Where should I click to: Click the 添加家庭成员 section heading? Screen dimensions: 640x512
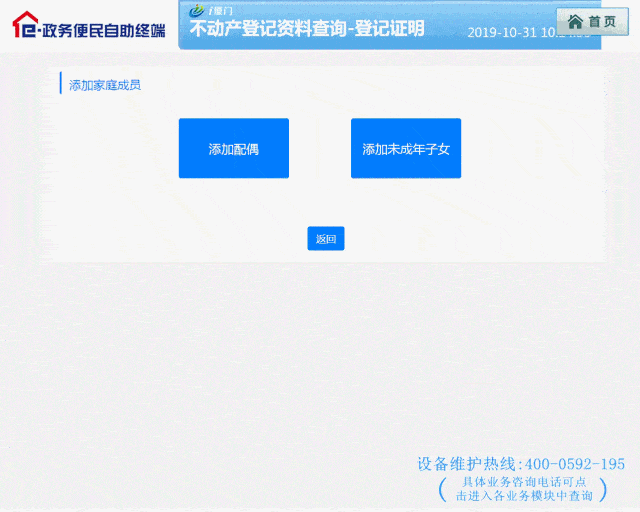(x=104, y=85)
